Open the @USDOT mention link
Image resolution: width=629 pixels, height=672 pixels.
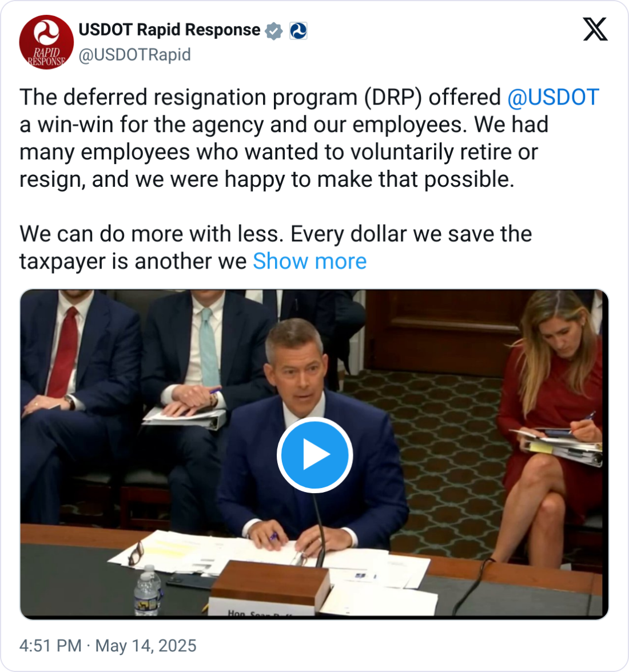(x=553, y=97)
